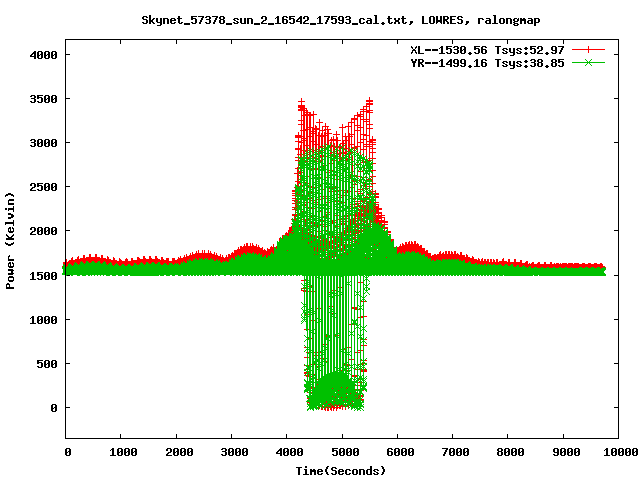Click the red XL legend line sample
The height and width of the screenshot is (480, 640).
point(588,50)
